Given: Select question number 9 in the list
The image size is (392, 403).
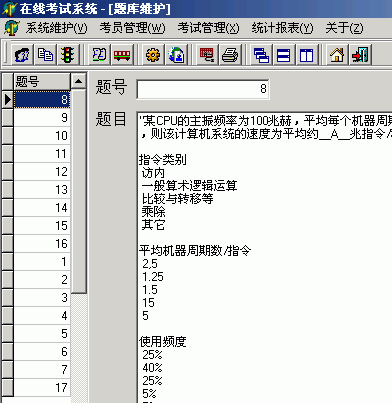Looking at the screenshot, I should 42,117.
